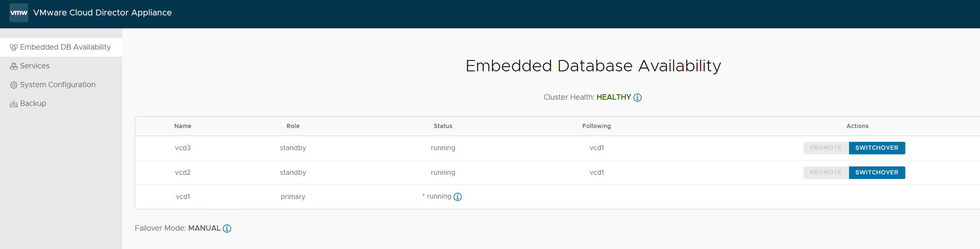Click the Actions column header
This screenshot has width=980, height=249.
[857, 126]
